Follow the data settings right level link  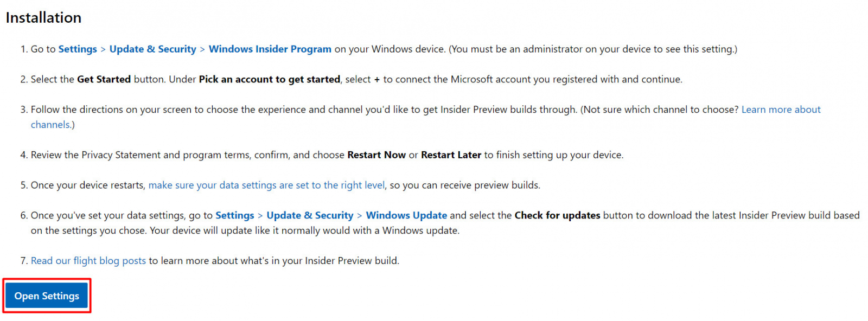266,185
